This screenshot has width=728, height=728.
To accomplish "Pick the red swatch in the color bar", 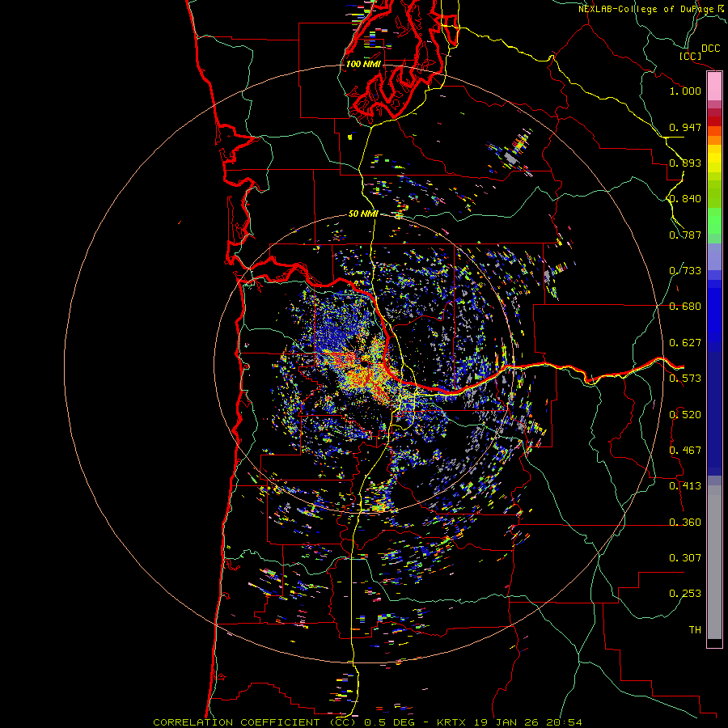I will [714, 121].
